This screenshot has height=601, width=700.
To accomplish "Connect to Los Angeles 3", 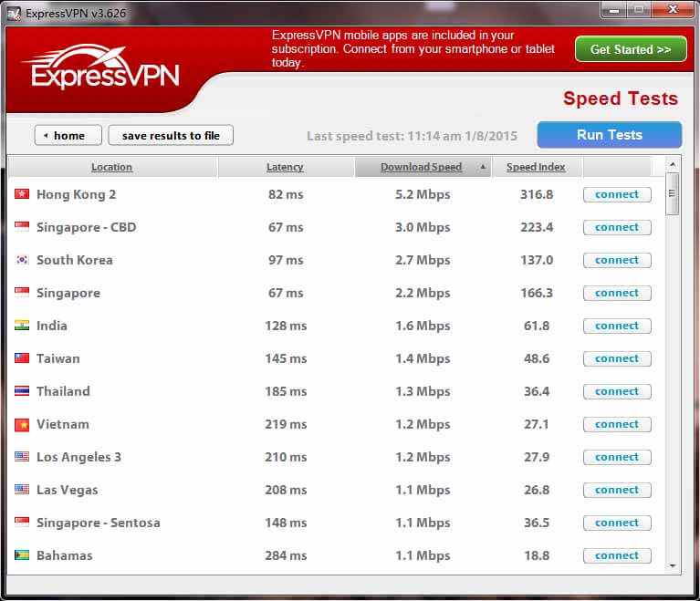I will tap(617, 457).
